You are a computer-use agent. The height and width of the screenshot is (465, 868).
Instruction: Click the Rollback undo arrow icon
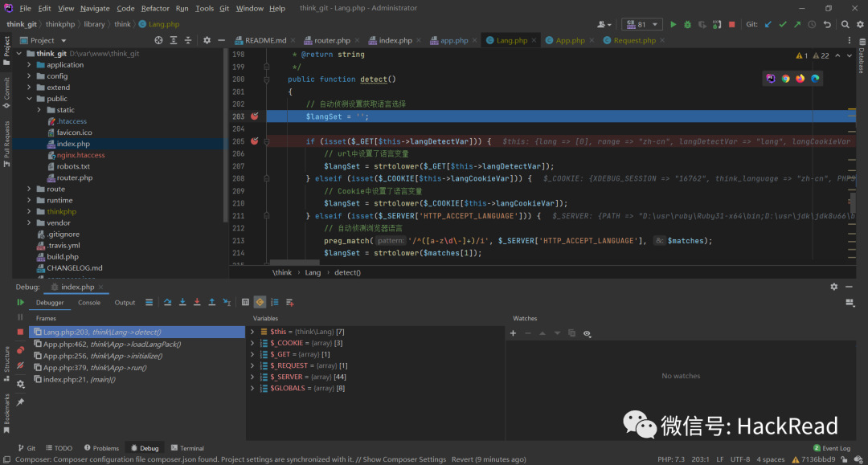click(x=827, y=24)
